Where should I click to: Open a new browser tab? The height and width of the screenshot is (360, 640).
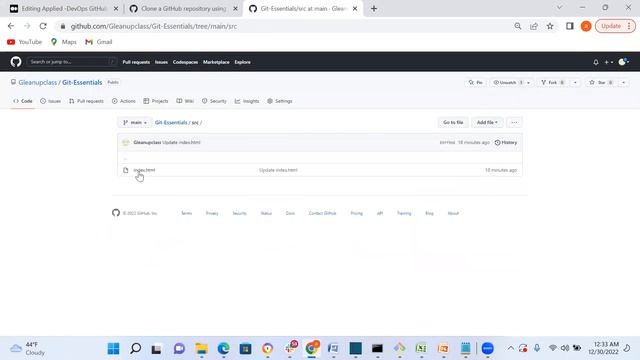pyautogui.click(x=374, y=9)
